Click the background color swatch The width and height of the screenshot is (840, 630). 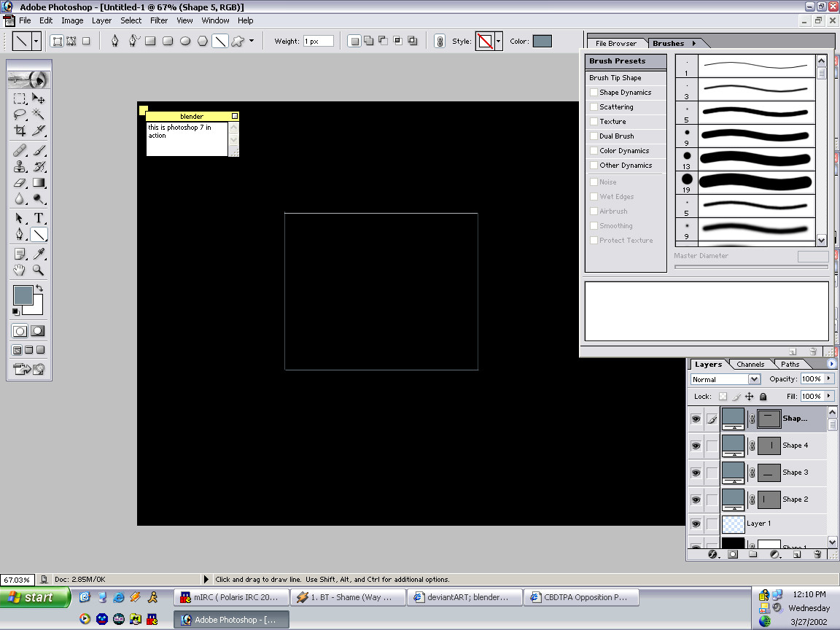[x=36, y=309]
